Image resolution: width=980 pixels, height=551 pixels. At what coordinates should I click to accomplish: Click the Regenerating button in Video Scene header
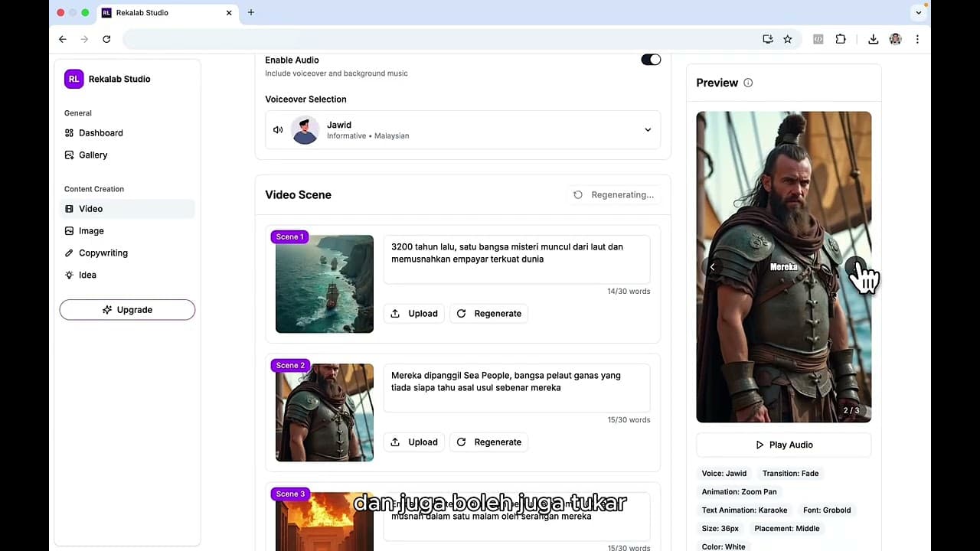pyautogui.click(x=614, y=195)
